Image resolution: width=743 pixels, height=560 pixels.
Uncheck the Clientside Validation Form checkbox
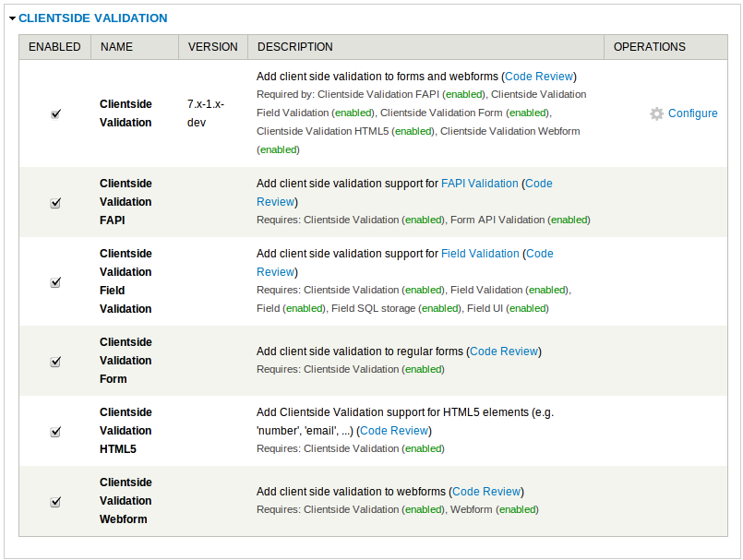(55, 361)
